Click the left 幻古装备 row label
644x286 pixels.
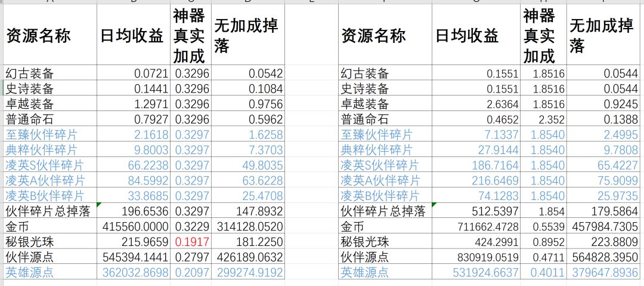click(x=50, y=73)
